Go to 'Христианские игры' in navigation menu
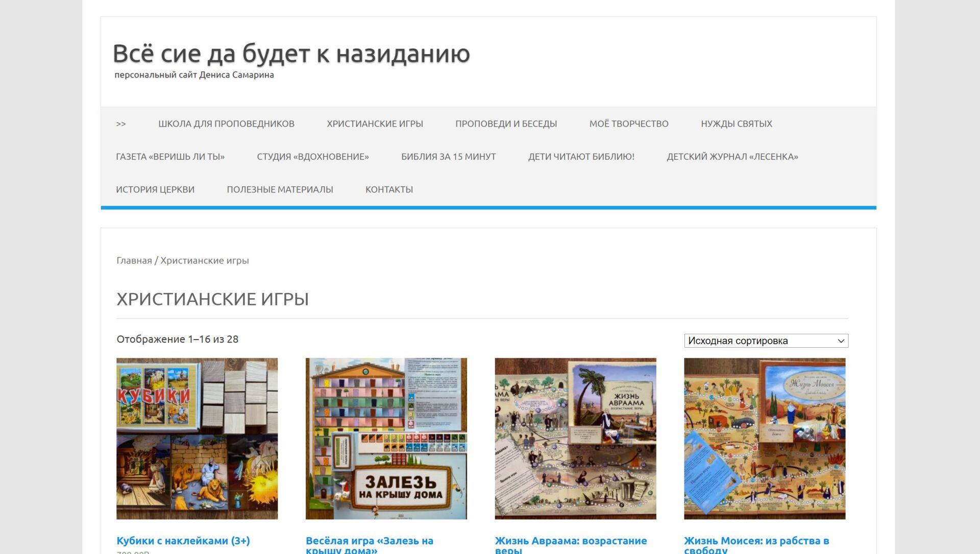Viewport: 980px width, 554px height. 375,124
